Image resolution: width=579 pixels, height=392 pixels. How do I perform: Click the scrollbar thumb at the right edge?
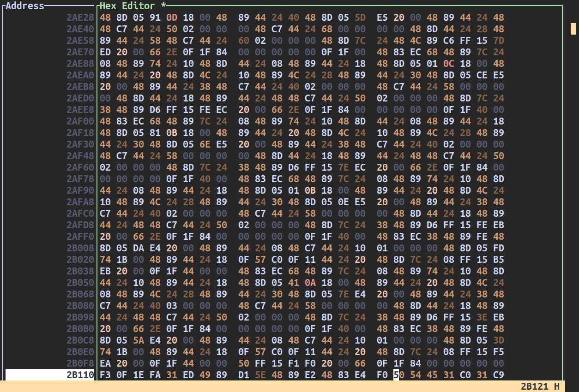[573, 29]
